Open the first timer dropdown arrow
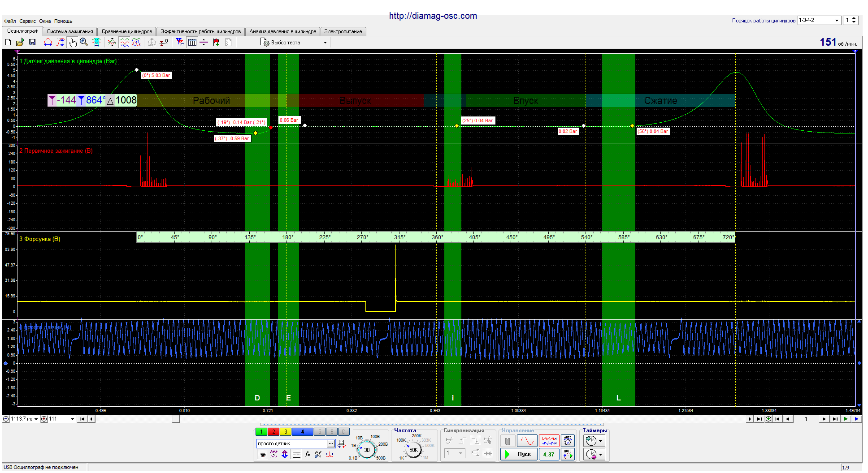 click(600, 441)
